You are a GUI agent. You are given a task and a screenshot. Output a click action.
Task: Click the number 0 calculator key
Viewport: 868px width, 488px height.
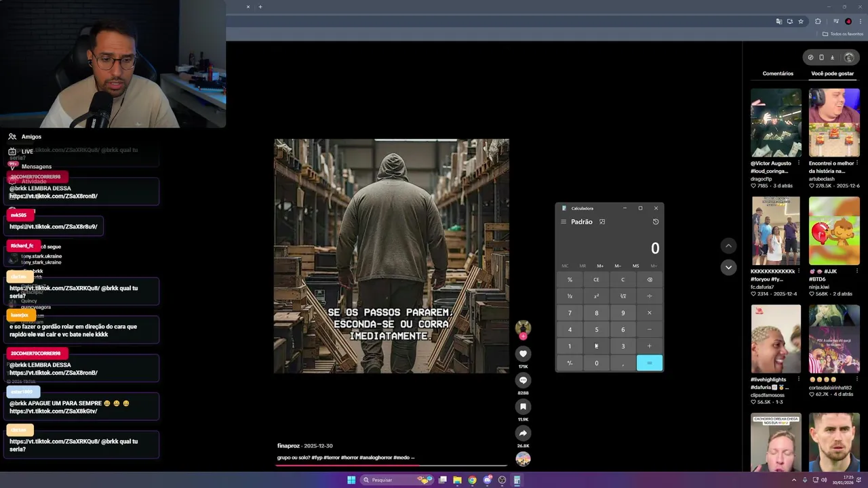click(x=596, y=363)
